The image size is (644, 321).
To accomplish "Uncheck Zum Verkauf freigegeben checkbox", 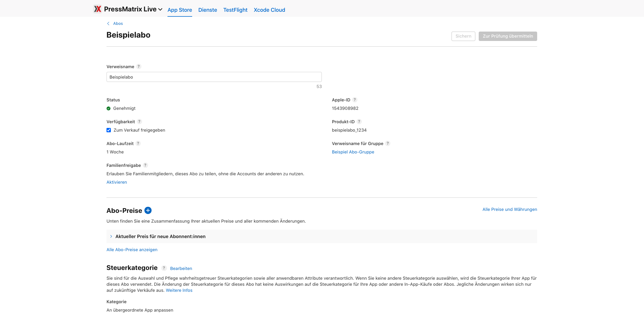I will click(109, 130).
